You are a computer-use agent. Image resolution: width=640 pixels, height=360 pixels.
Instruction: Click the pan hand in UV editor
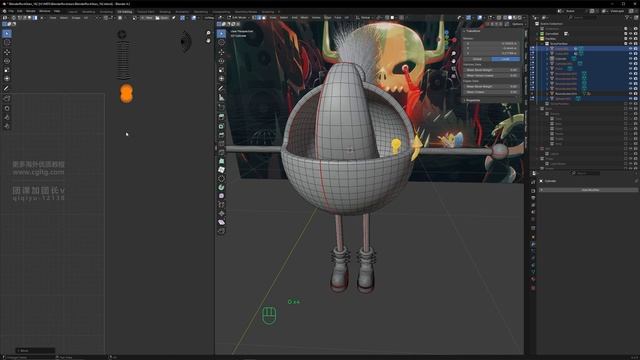[x=209, y=40]
